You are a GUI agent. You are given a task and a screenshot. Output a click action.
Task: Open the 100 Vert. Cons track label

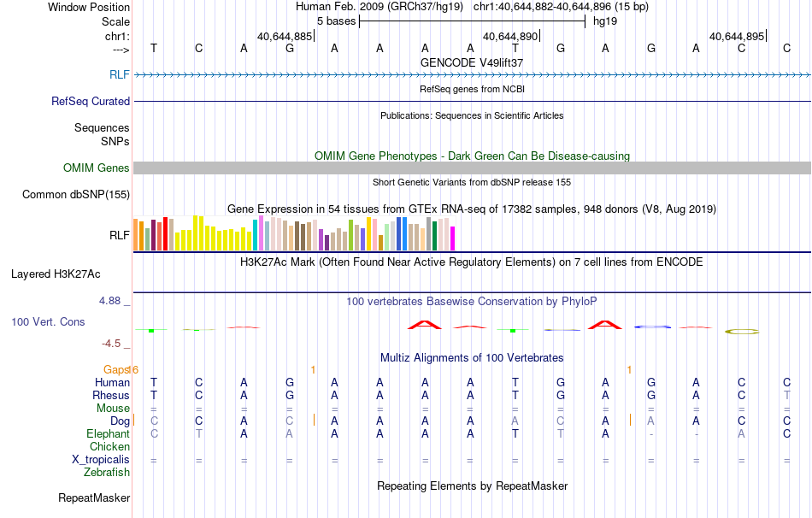(x=48, y=321)
